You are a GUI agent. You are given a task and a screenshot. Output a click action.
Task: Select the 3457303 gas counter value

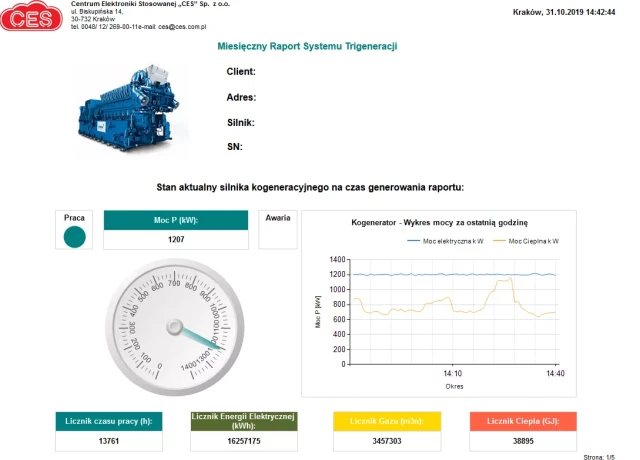coord(386,441)
